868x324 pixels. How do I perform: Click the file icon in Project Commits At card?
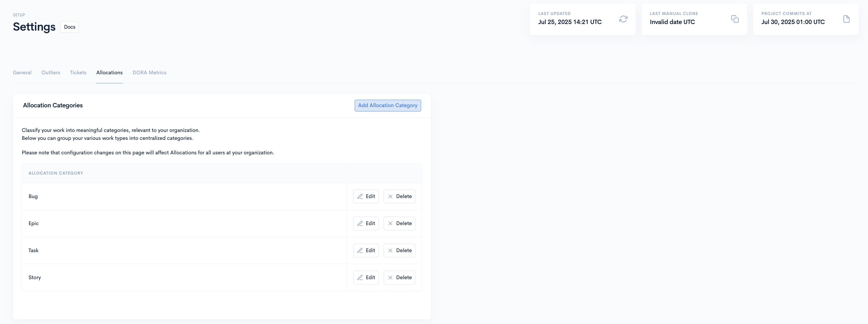846,19
